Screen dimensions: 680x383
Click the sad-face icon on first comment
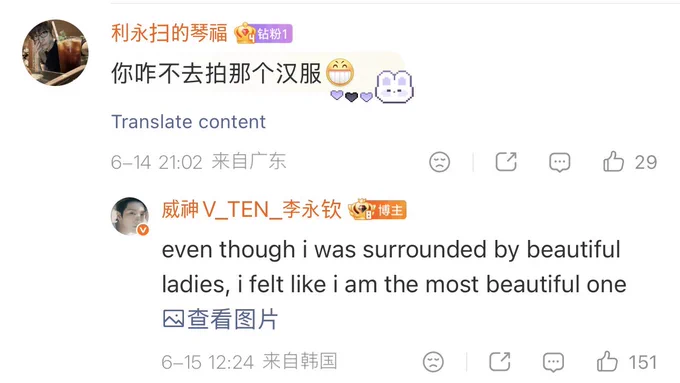pyautogui.click(x=439, y=162)
